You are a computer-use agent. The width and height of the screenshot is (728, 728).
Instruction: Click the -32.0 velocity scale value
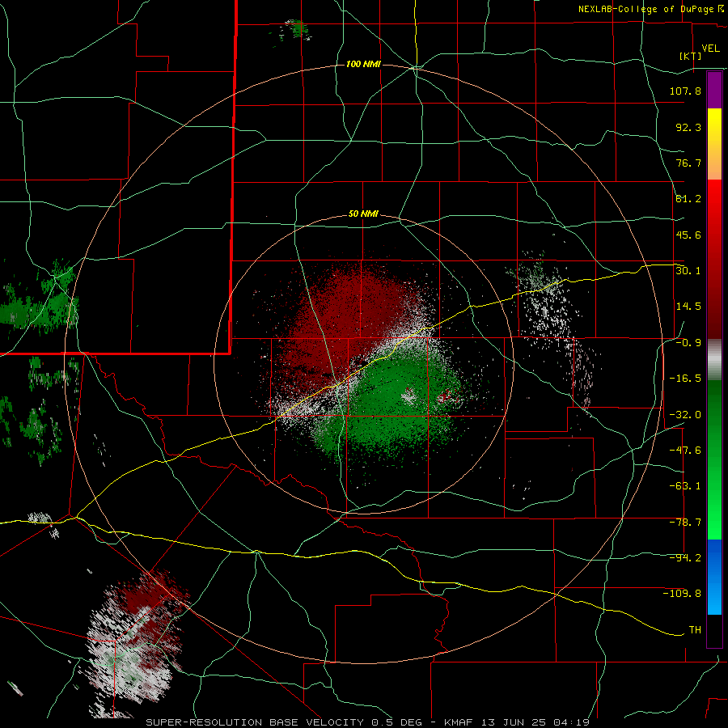tap(685, 415)
